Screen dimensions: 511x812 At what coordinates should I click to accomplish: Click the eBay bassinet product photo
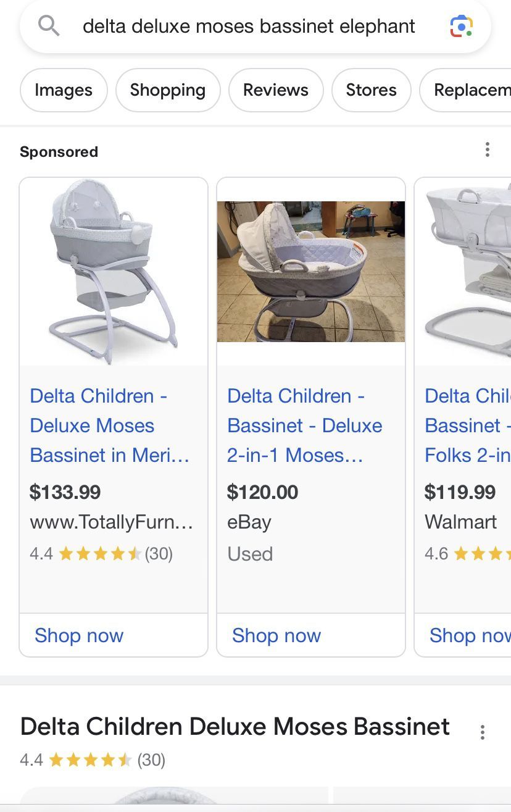310,270
